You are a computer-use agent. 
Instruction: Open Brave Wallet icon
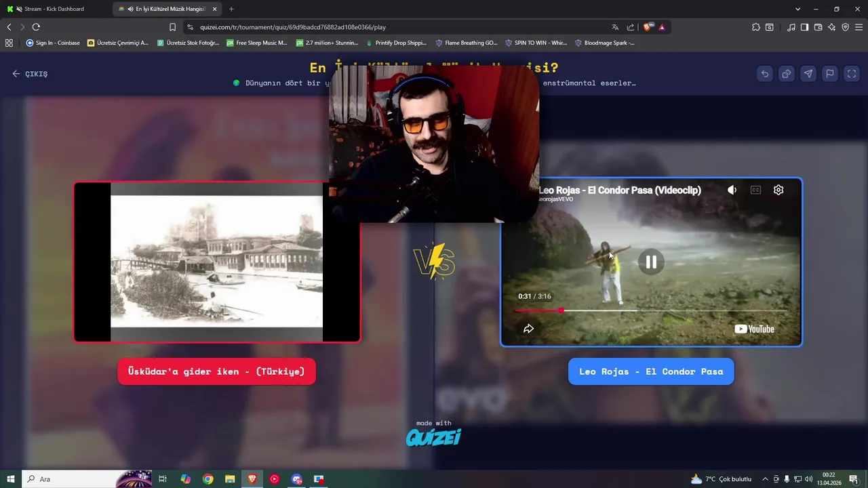(x=818, y=27)
